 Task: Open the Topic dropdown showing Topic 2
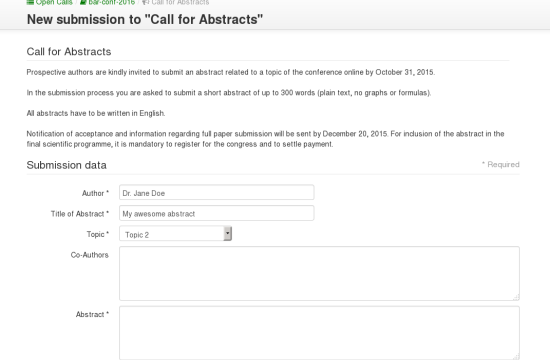175,234
